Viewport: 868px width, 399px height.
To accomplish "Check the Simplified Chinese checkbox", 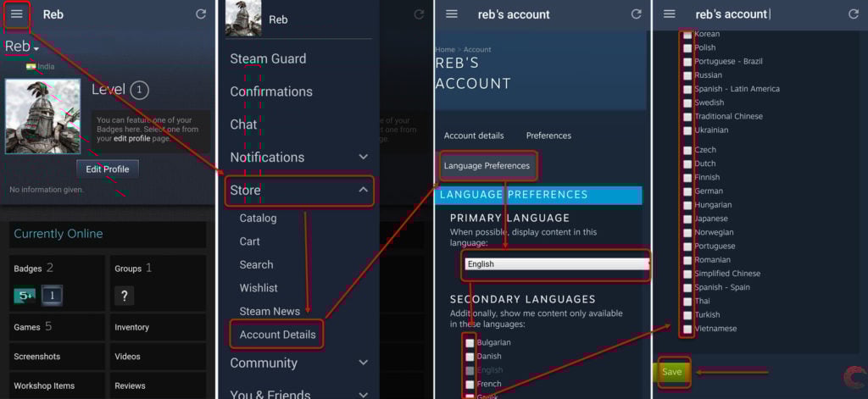I will coord(687,274).
